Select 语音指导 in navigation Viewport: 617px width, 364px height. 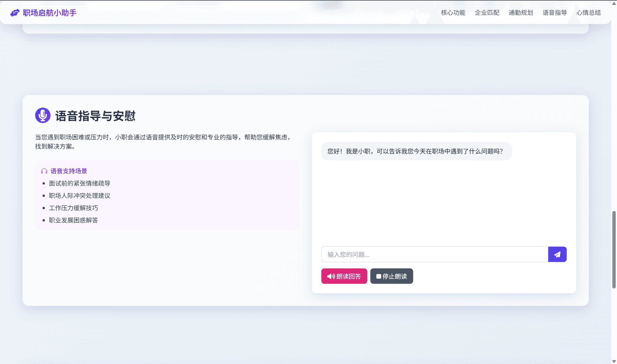(x=555, y=13)
